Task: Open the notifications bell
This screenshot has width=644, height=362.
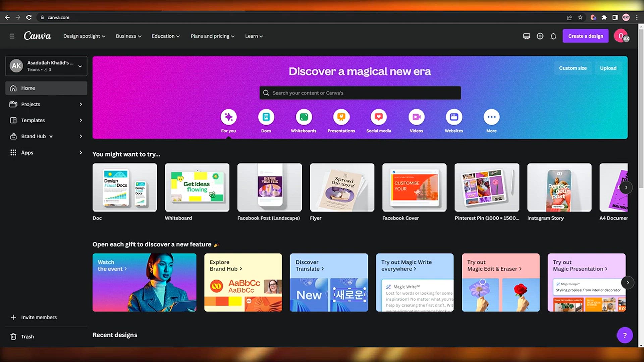Action: click(x=553, y=36)
